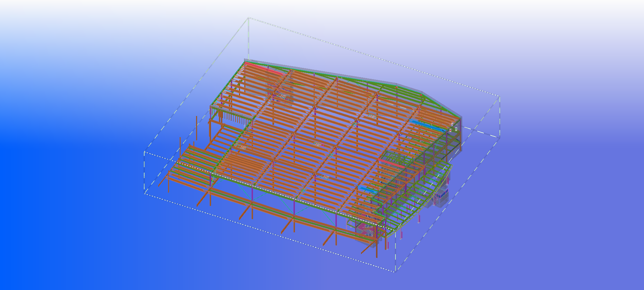Click the leftmost corner of the work area box
The image size is (644, 290).
click(x=145, y=152)
